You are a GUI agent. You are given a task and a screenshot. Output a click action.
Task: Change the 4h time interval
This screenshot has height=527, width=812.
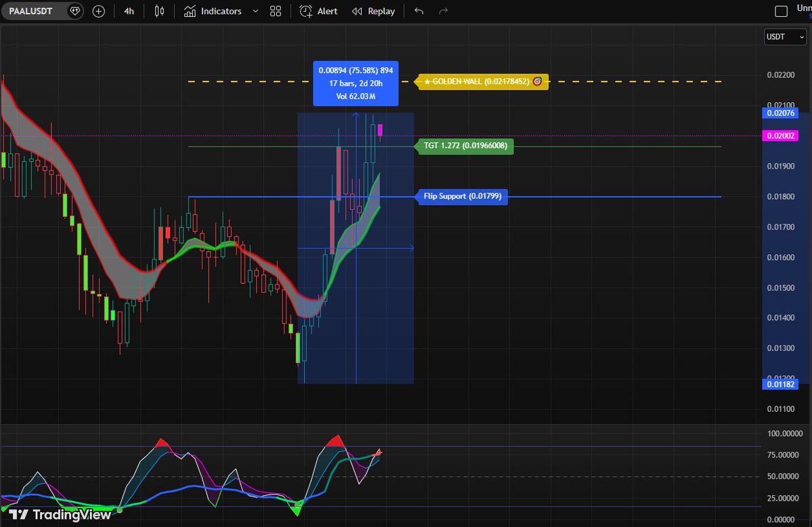tap(129, 11)
